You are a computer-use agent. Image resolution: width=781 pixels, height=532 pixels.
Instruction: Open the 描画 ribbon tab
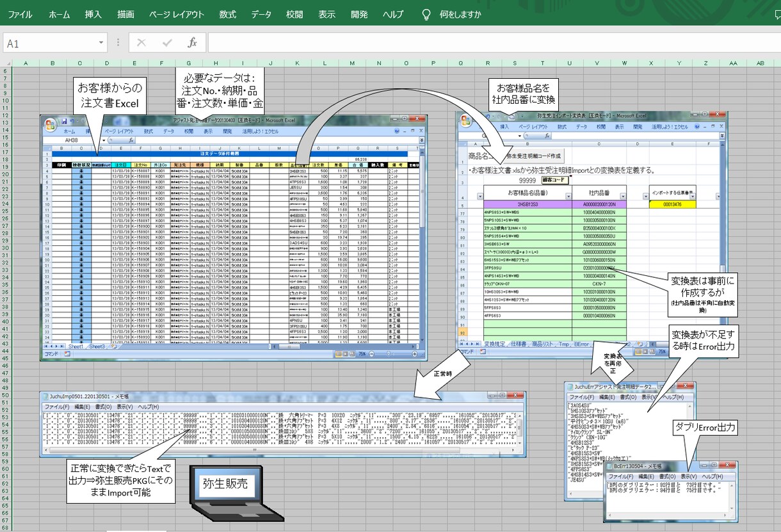pos(126,14)
